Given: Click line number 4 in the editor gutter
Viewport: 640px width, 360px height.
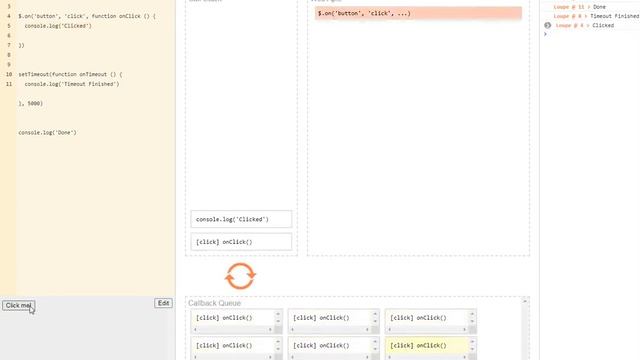Looking at the screenshot, I should point(9,16).
